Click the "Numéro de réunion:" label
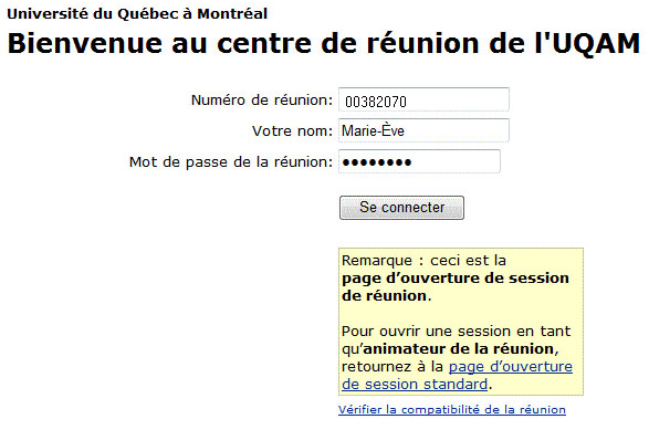This screenshot has height=426, width=647. (x=261, y=100)
